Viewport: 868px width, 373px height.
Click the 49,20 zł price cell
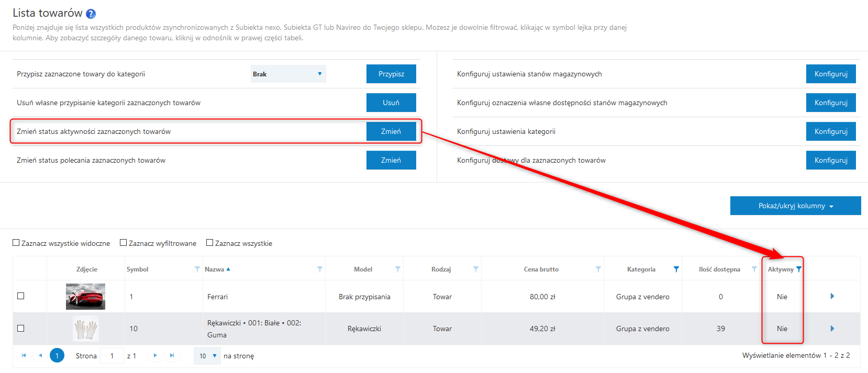[x=542, y=329]
